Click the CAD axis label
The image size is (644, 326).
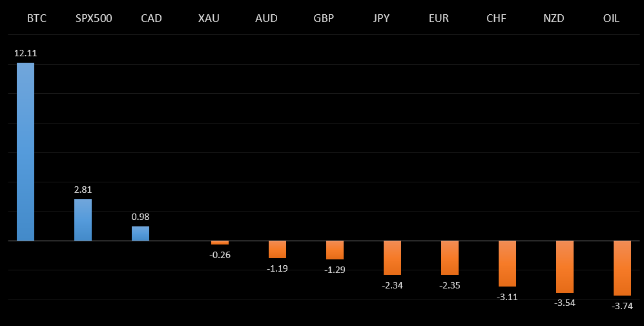tap(151, 18)
